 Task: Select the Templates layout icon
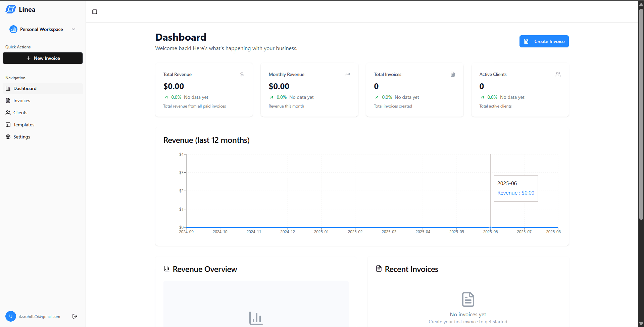[8, 125]
